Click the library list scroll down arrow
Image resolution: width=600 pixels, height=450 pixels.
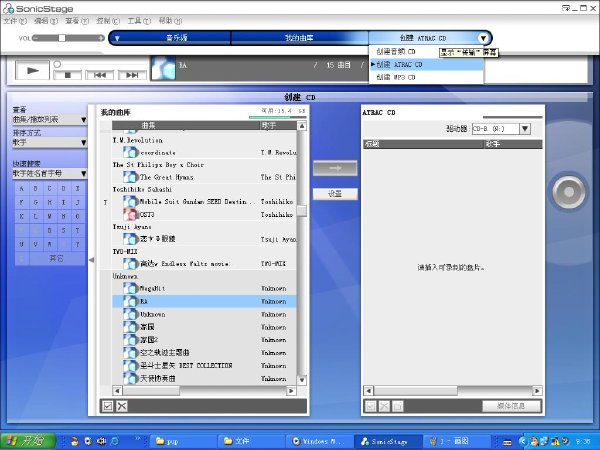[302, 380]
